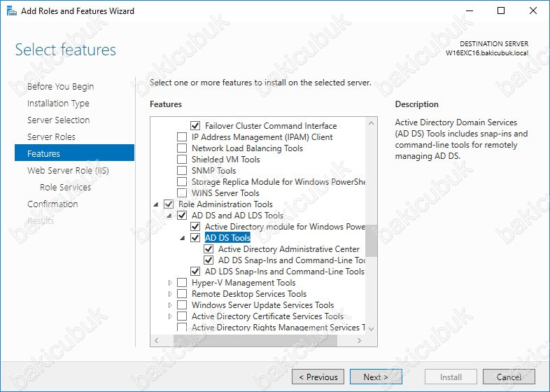
Task: Minimize the wizard window
Action: (x=470, y=10)
